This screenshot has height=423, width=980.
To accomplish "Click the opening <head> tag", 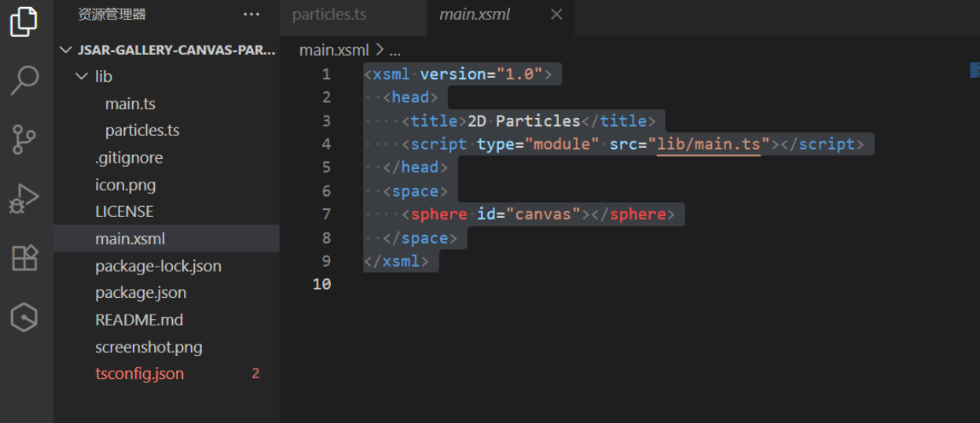I will click(x=410, y=97).
